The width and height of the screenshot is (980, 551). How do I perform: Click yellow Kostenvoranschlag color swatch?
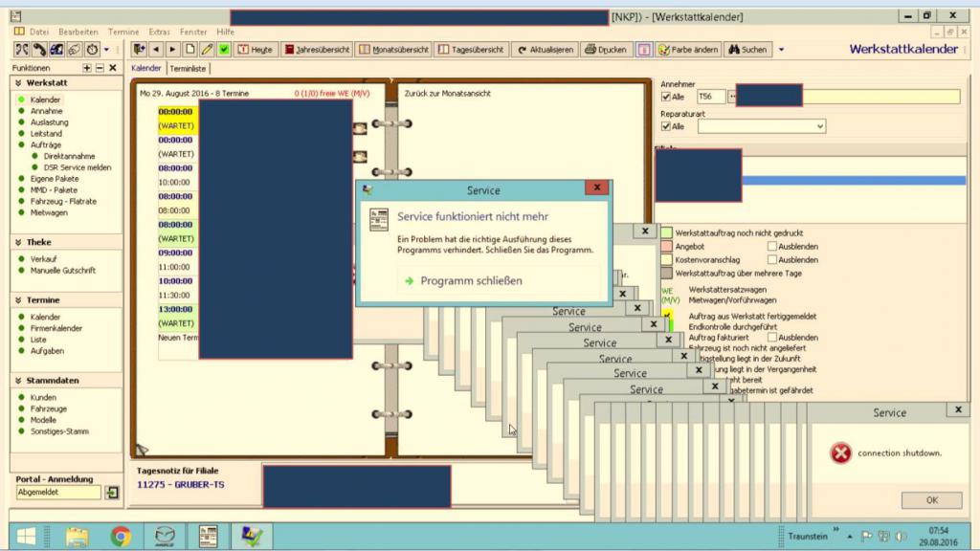pos(667,259)
